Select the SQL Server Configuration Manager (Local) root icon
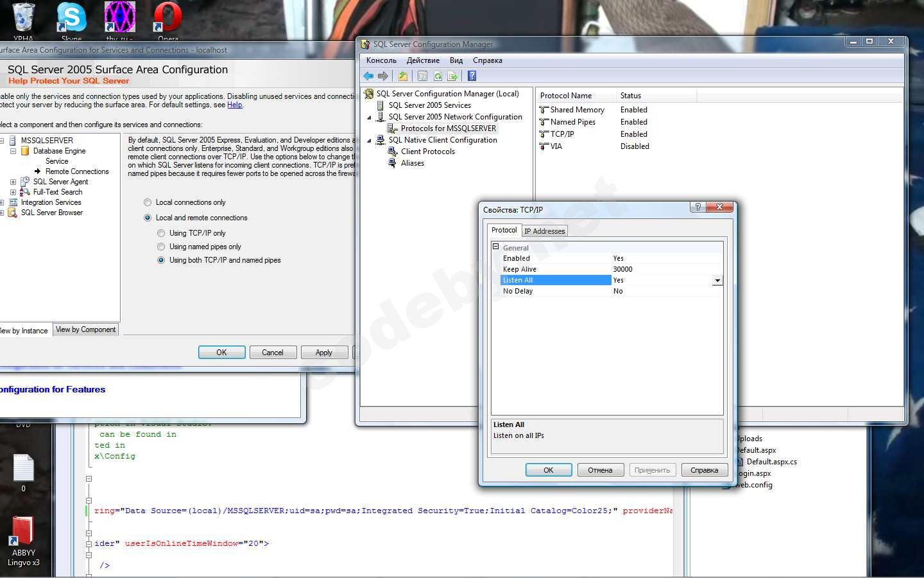Screen dimensions: 924x578 click(368, 94)
